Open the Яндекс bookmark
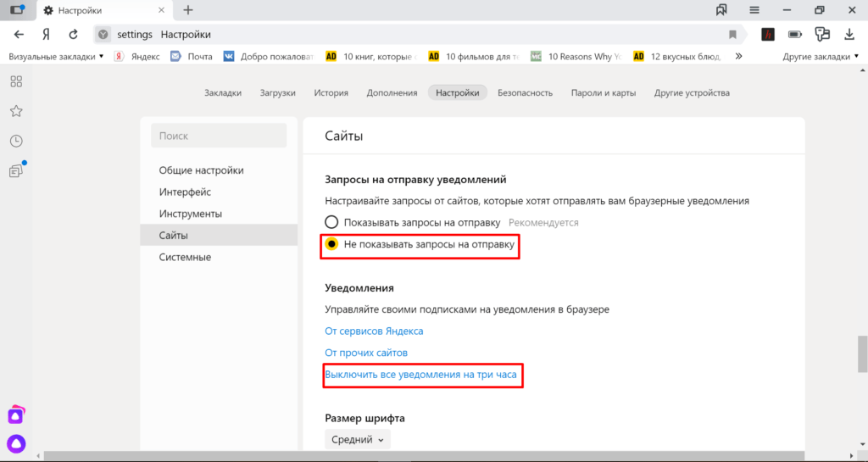This screenshot has height=462, width=868. (x=137, y=57)
